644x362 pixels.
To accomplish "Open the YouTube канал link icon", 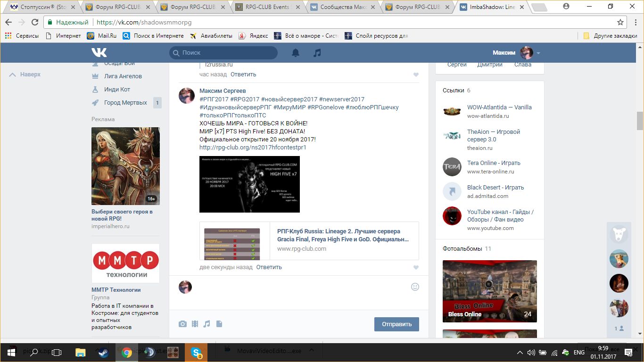I will pyautogui.click(x=452, y=216).
